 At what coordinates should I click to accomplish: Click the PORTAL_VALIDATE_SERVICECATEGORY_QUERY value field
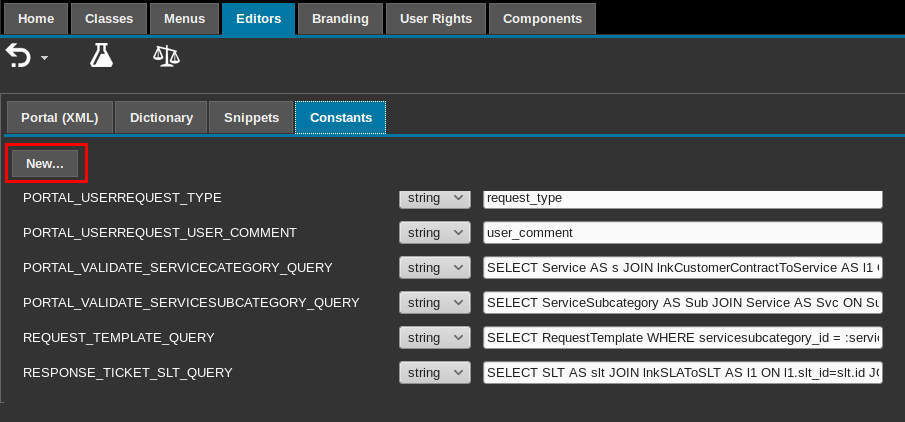[682, 268]
